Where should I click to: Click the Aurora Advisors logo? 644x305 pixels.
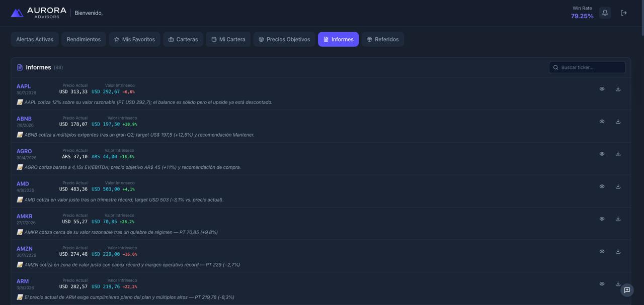pos(39,13)
